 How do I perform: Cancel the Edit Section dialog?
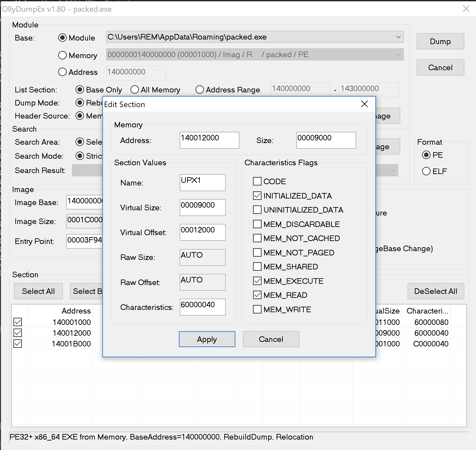pyautogui.click(x=271, y=339)
